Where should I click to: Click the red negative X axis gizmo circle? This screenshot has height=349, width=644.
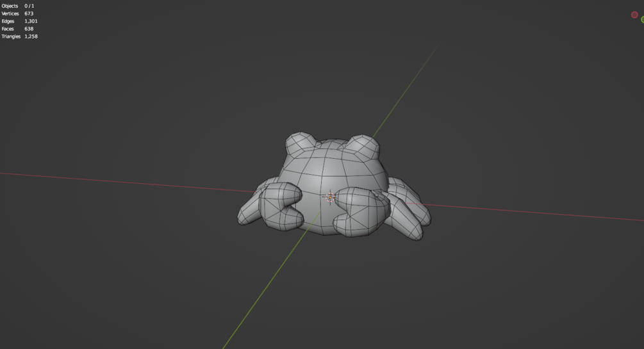pos(634,15)
